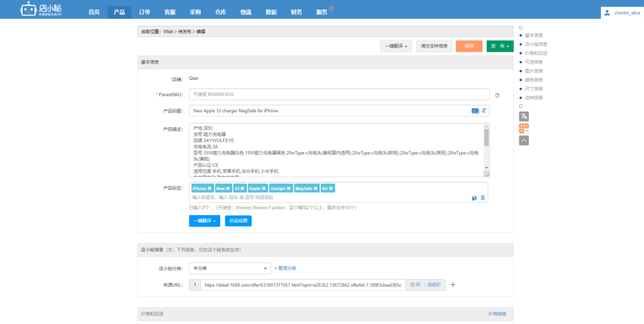Click the ParentSKU help question mark icon
The height and width of the screenshot is (324, 644).
point(497,95)
